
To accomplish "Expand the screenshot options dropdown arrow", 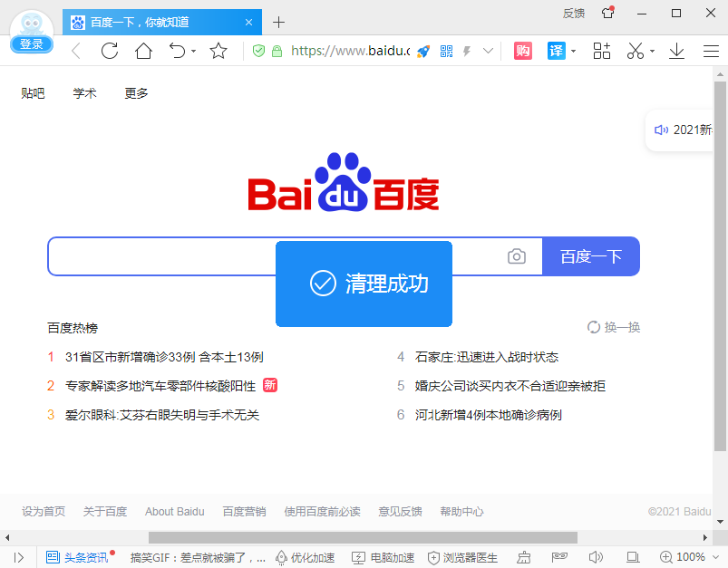I will [x=653, y=51].
